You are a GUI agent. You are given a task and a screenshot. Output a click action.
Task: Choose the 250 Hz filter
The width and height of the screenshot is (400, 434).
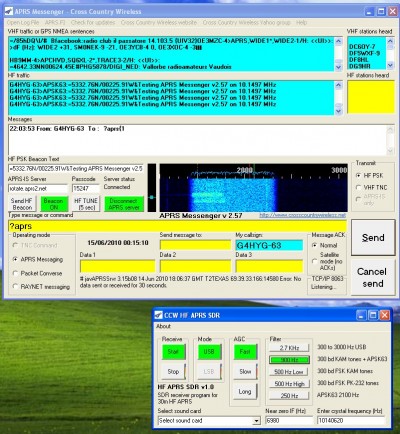coord(289,396)
